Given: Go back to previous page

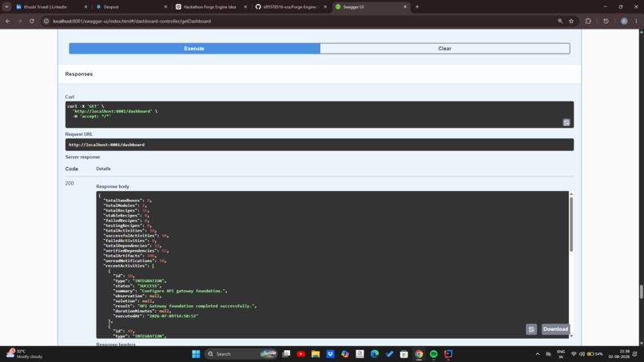Looking at the screenshot, I should coord(8,21).
